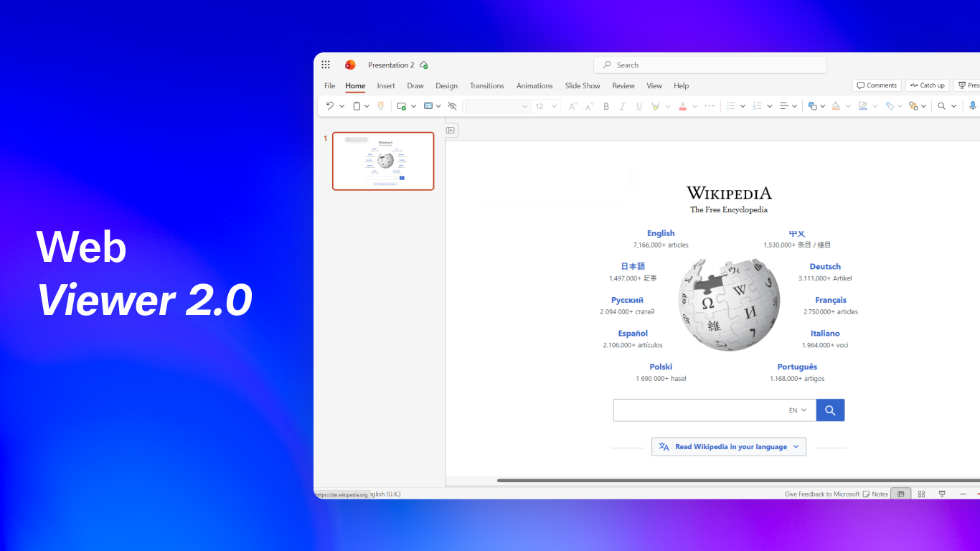Click the slide Layout icon
980x551 pixels.
428,105
